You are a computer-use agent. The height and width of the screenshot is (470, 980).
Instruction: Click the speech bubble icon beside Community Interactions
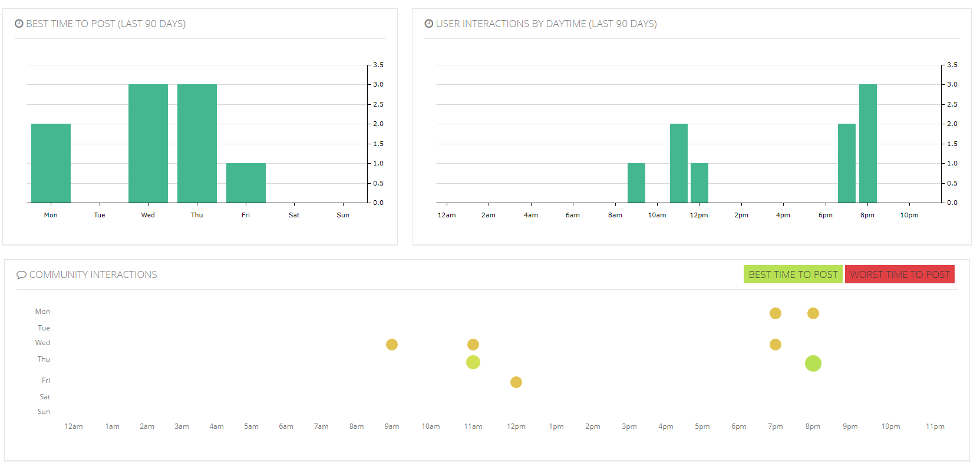coord(21,275)
